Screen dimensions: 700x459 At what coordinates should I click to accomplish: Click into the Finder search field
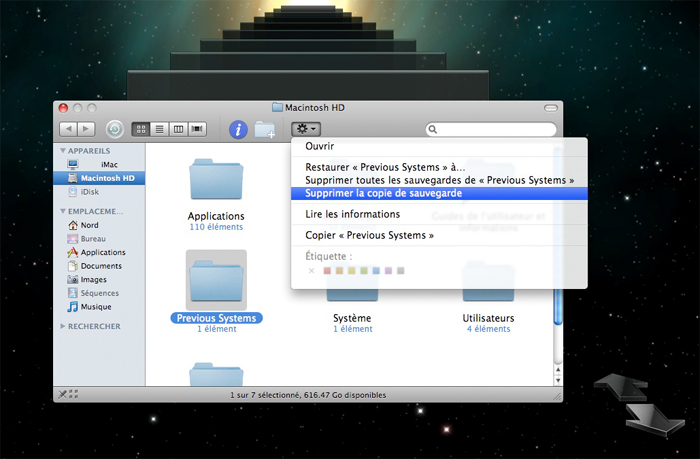491,129
